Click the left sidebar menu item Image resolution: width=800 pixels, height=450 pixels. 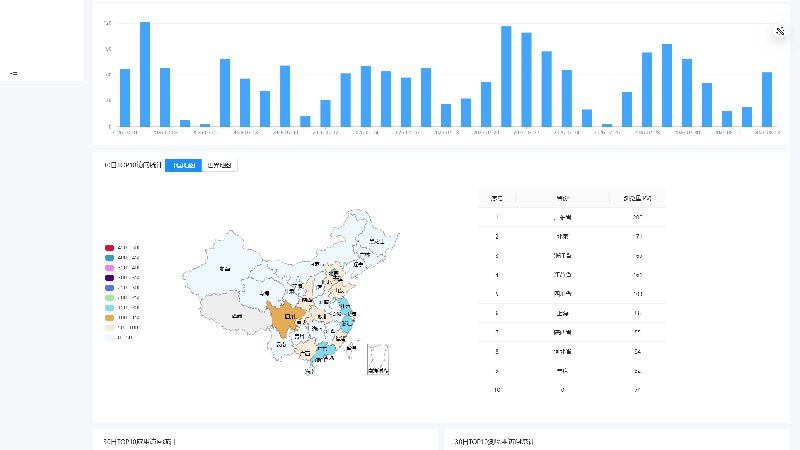tap(14, 73)
